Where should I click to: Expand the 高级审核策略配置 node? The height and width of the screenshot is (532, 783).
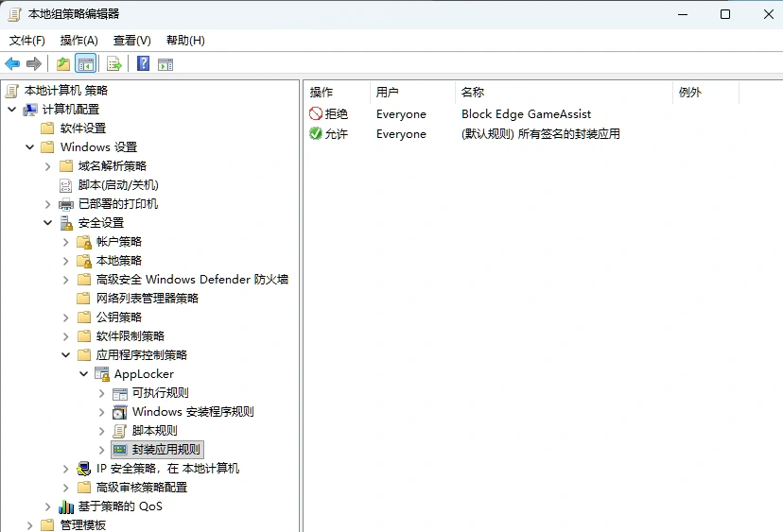[66, 488]
